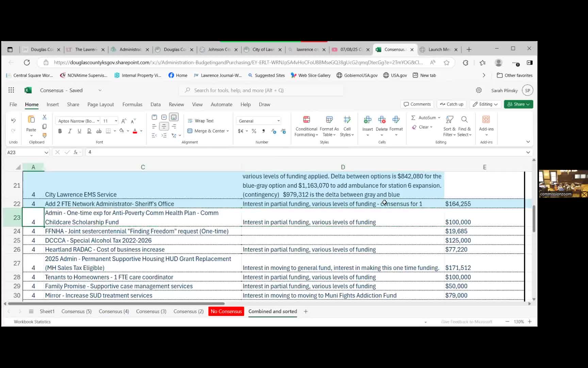The image size is (588, 368).
Task: Apply Percent Style number format
Action: pyautogui.click(x=254, y=131)
